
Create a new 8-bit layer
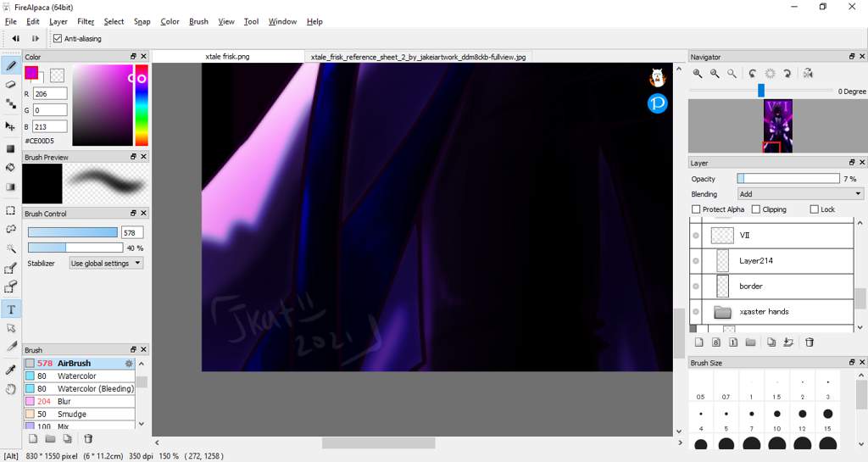tap(715, 342)
